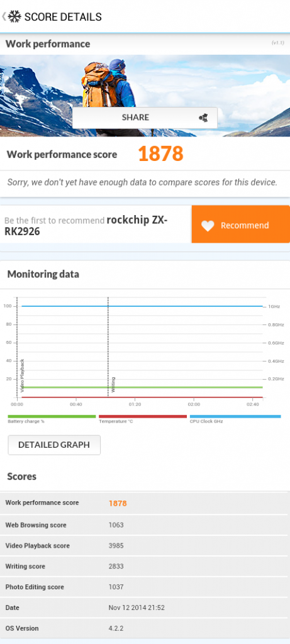Select the OS Version row
Screen dimensions: 290x644
pyautogui.click(x=145, y=628)
